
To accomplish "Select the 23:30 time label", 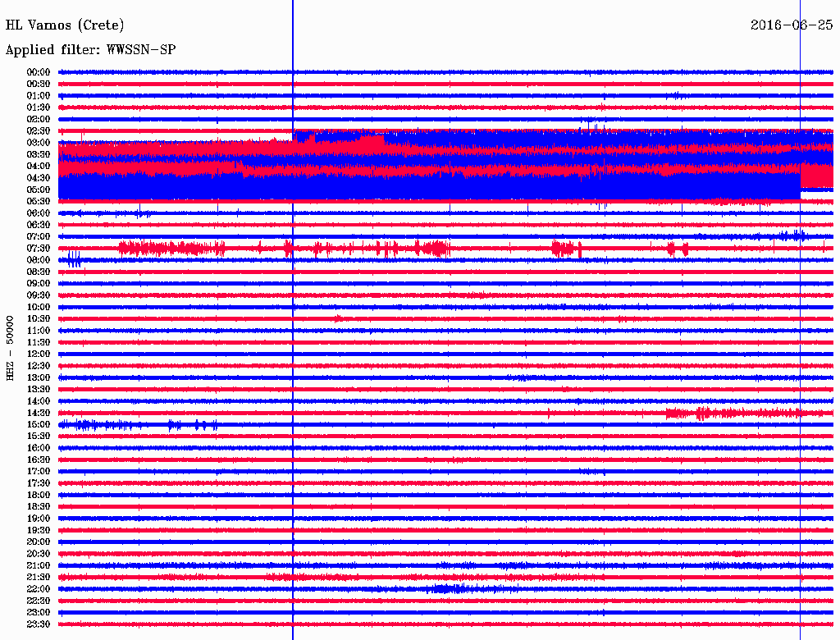I will pos(39,624).
